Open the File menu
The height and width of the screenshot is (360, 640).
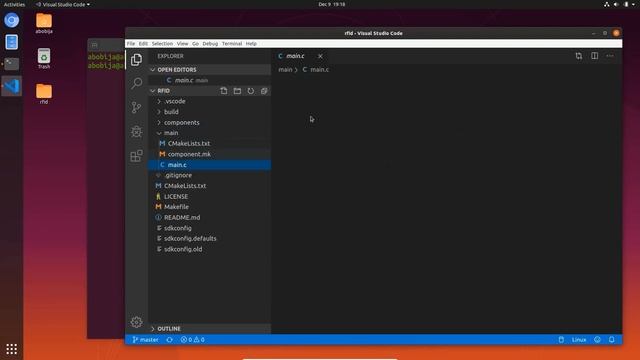(x=131, y=44)
